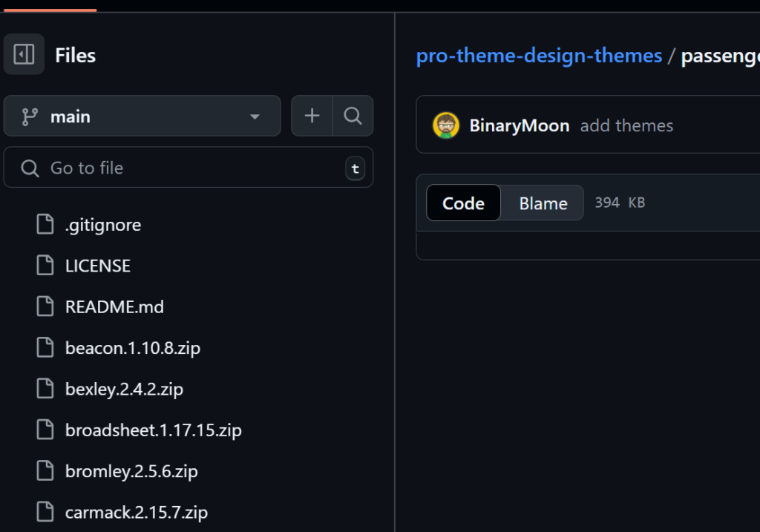
Task: Click the file icon beside .gitignore
Action: (x=45, y=224)
